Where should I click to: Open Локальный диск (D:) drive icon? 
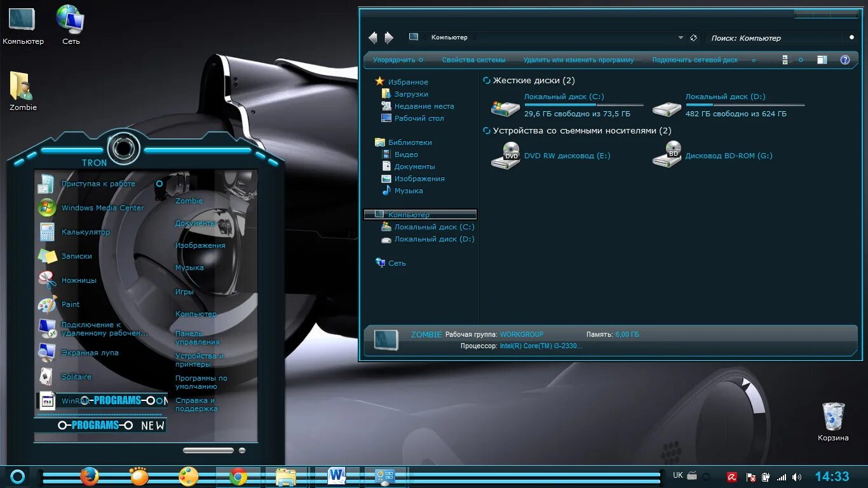(x=667, y=108)
